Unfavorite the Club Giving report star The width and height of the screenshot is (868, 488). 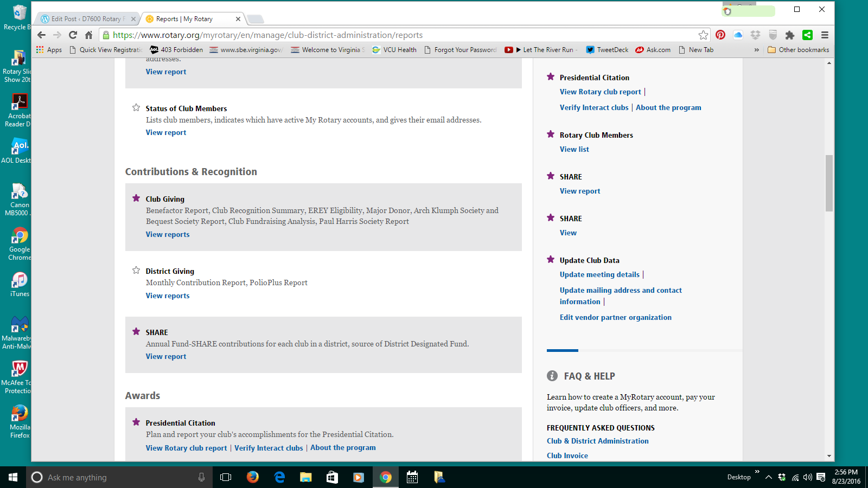(136, 198)
